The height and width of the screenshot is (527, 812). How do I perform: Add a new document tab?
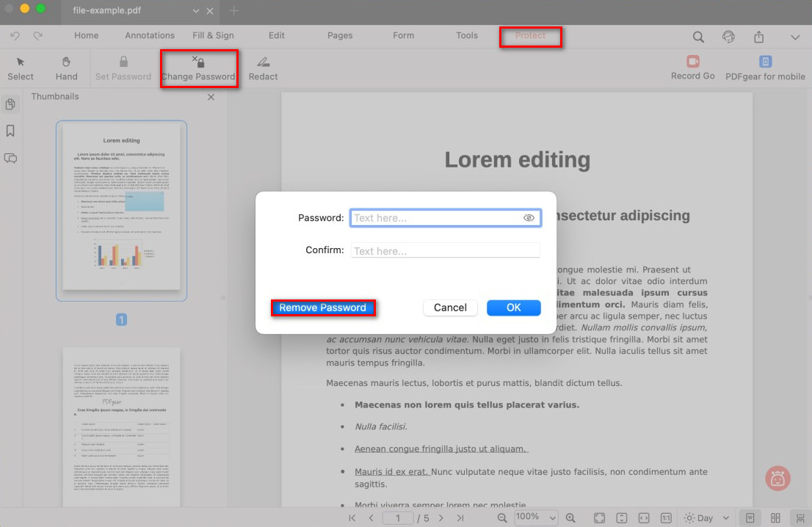tap(234, 10)
